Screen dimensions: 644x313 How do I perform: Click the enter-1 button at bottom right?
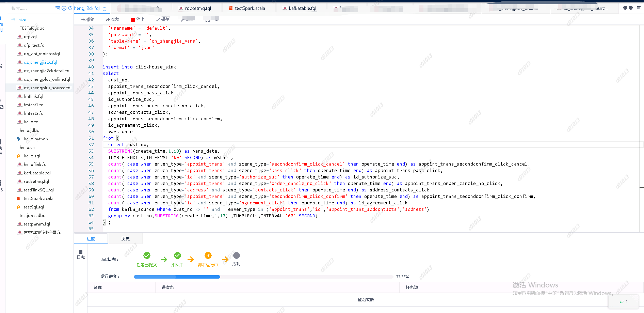(x=624, y=302)
